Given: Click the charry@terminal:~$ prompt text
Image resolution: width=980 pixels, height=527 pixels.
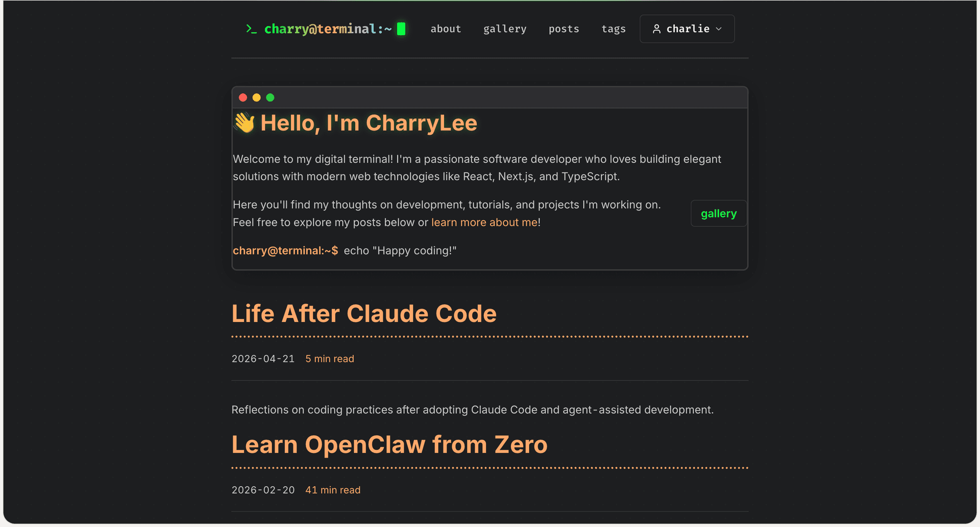Looking at the screenshot, I should pos(285,250).
